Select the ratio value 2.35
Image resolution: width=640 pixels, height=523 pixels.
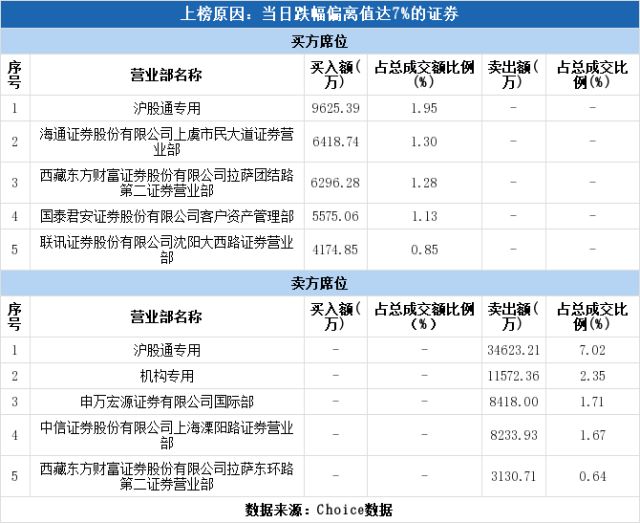[593, 376]
